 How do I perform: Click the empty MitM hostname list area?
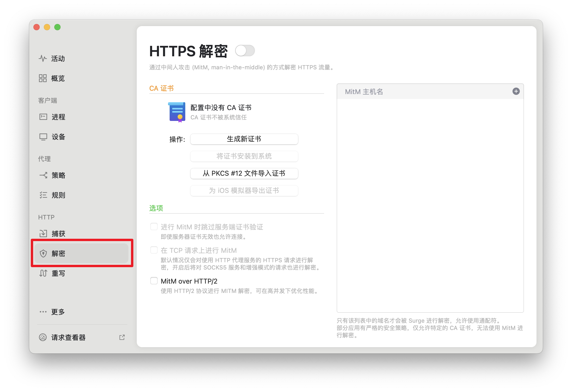pyautogui.click(x=430, y=205)
